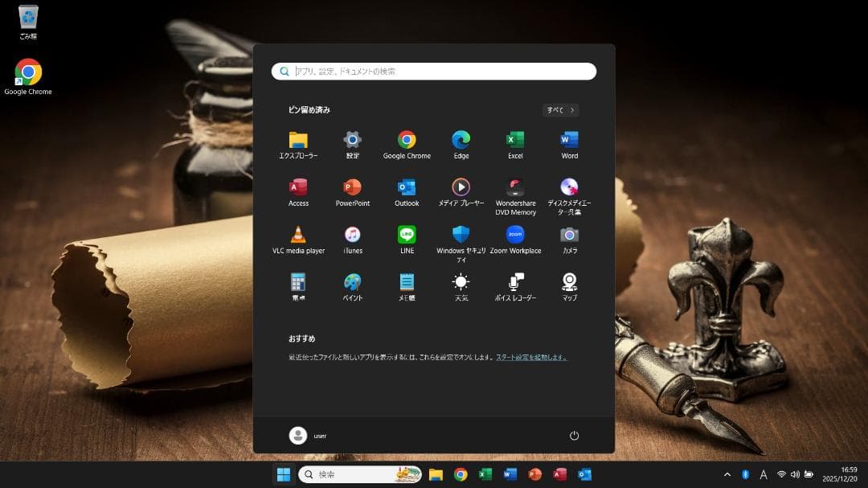This screenshot has width=868, height=488.
Task: Expand すべて to view all apps
Action: (x=558, y=109)
